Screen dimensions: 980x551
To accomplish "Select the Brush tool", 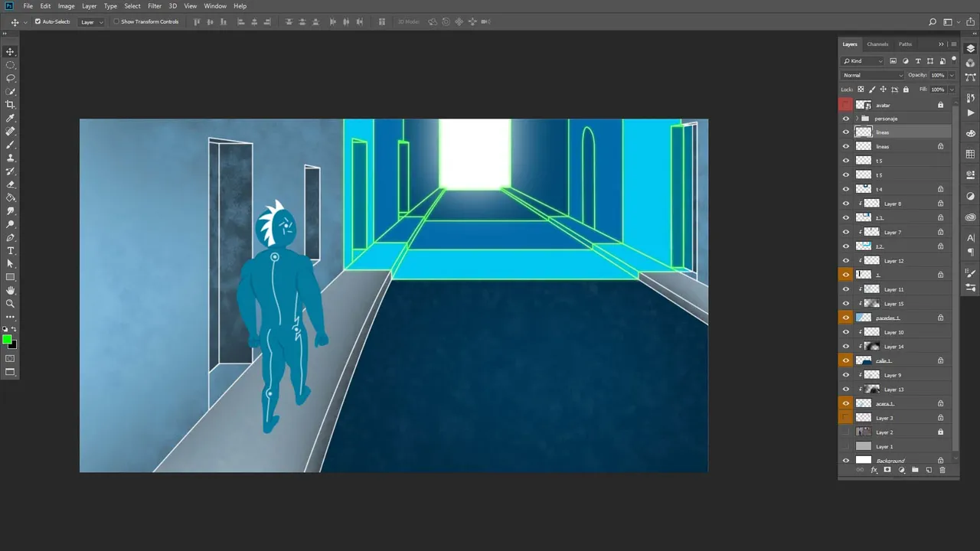I will [x=10, y=145].
